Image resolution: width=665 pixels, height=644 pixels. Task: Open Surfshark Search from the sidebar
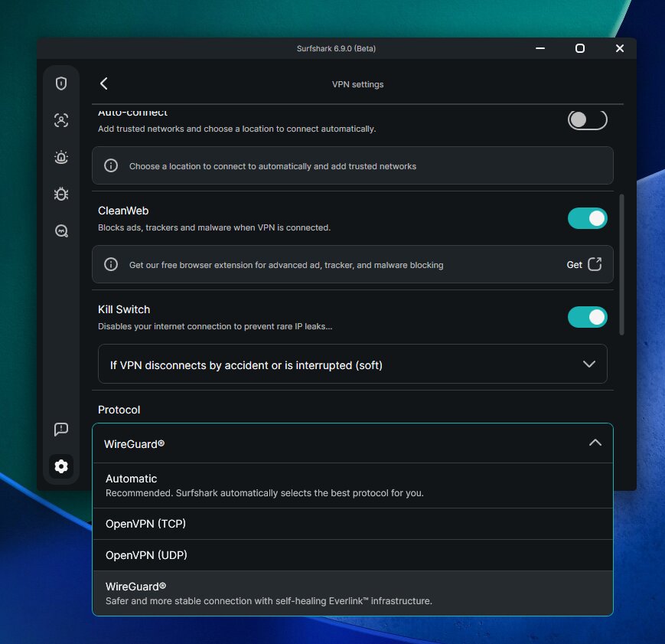coord(61,230)
